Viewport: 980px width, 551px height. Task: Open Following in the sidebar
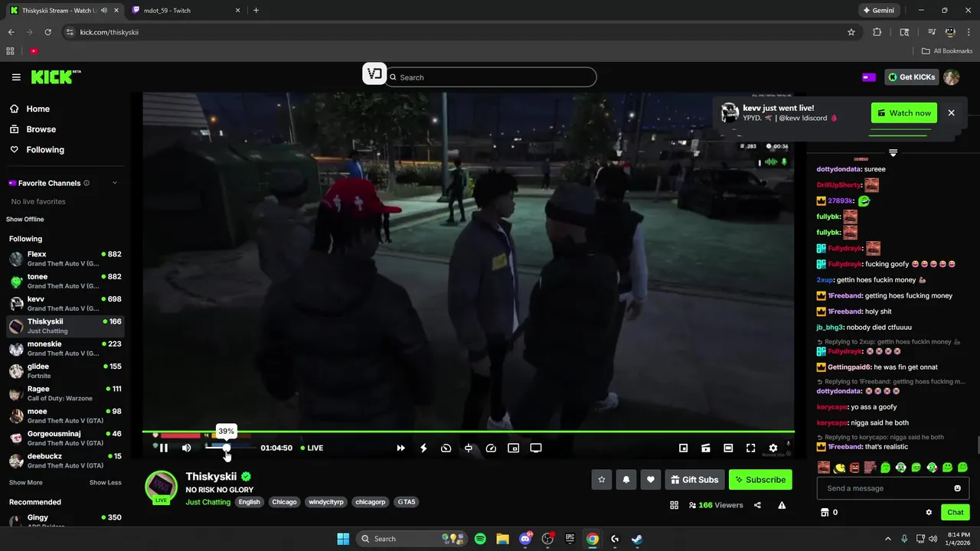click(37, 150)
